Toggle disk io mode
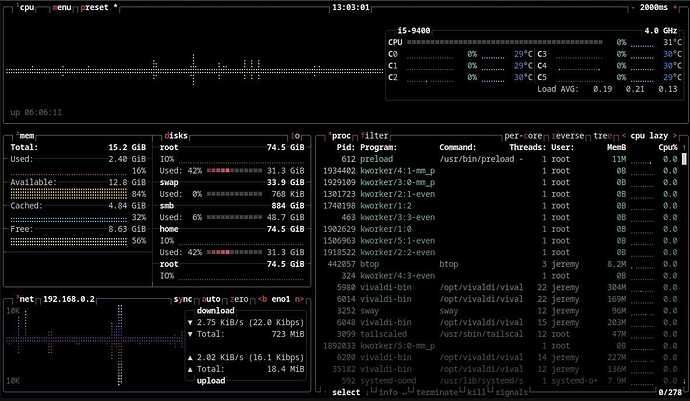The height and width of the screenshot is (401, 690). (296, 136)
